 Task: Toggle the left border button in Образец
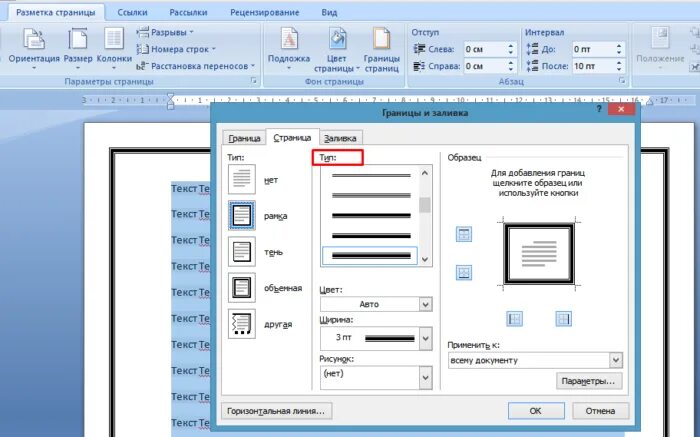point(514,319)
